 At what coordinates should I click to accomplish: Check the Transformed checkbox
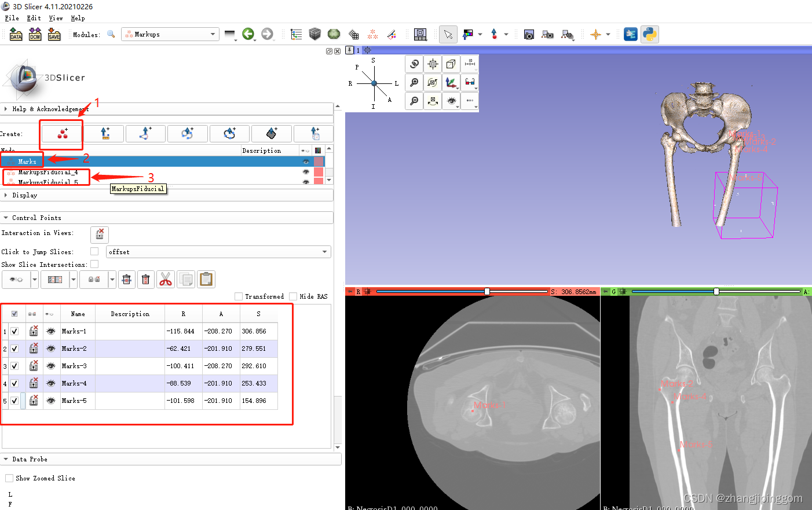pyautogui.click(x=239, y=296)
